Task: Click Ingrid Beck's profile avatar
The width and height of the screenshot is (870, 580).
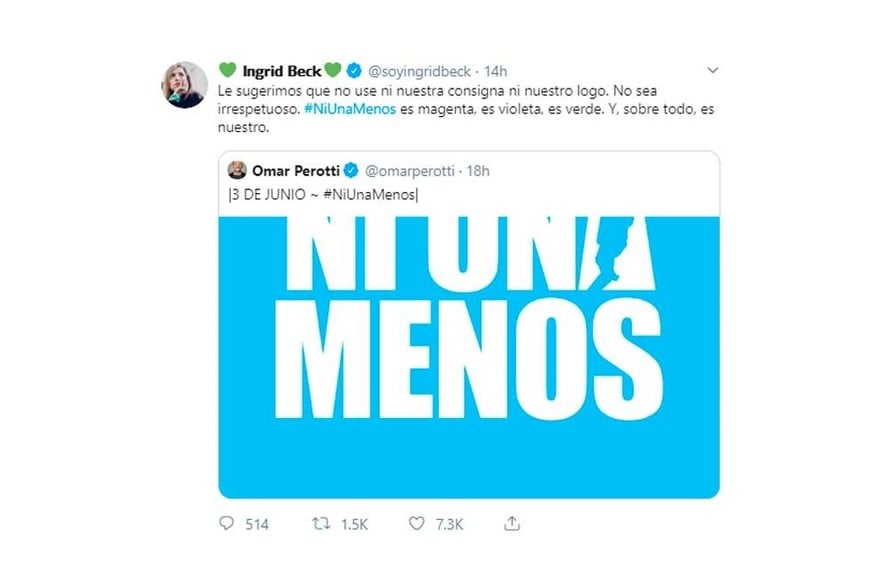Action: tap(184, 84)
